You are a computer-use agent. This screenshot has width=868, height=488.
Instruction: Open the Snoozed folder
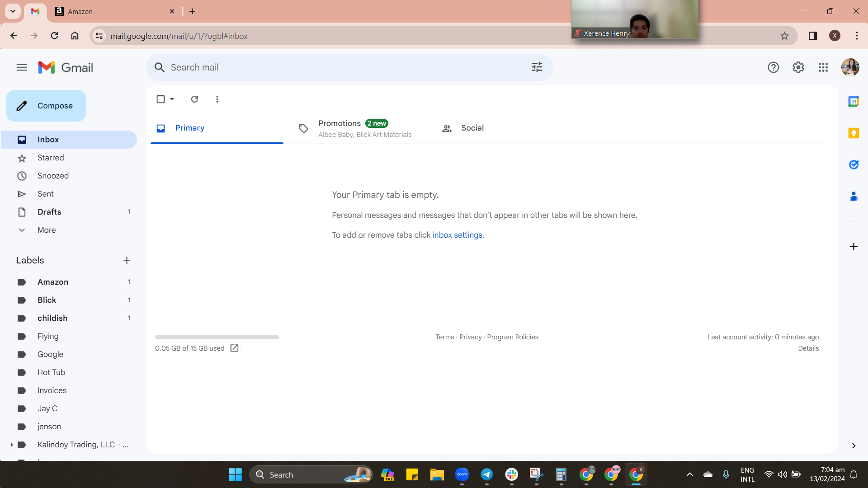[69, 176]
